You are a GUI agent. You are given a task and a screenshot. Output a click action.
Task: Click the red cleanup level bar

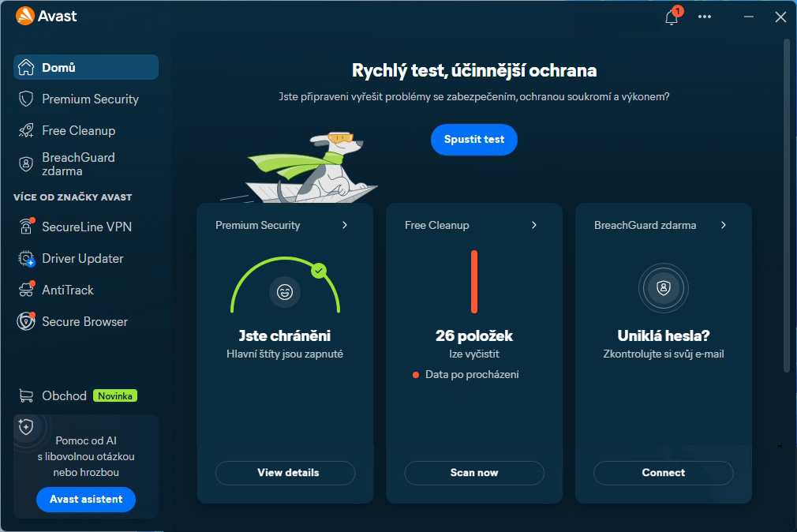coord(473,281)
